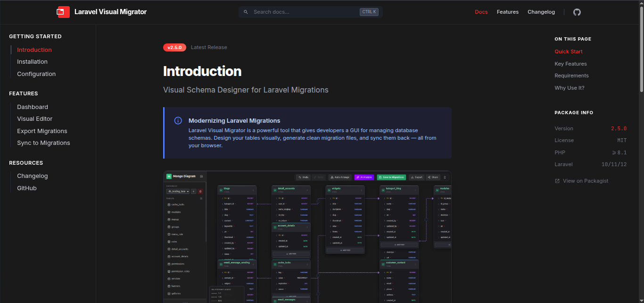Click the dots menu icon after Share in the preview
Viewport: 644px width, 303px height.
(x=445, y=177)
